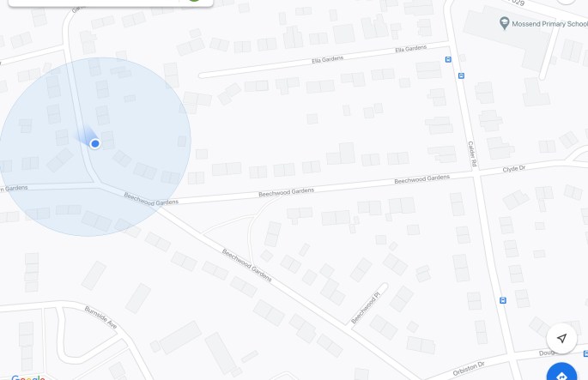Click the green profile avatar in the search bar
The height and width of the screenshot is (380, 588).
pos(194,1)
